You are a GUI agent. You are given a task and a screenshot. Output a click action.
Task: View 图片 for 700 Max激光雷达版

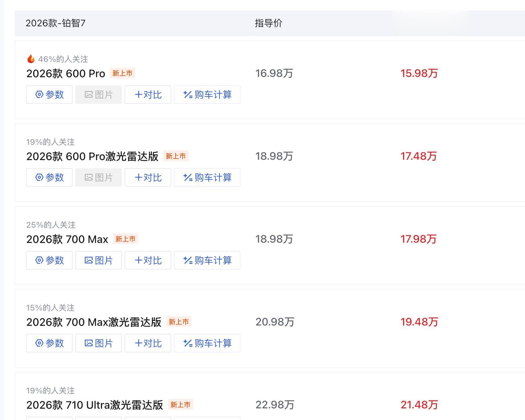click(99, 343)
